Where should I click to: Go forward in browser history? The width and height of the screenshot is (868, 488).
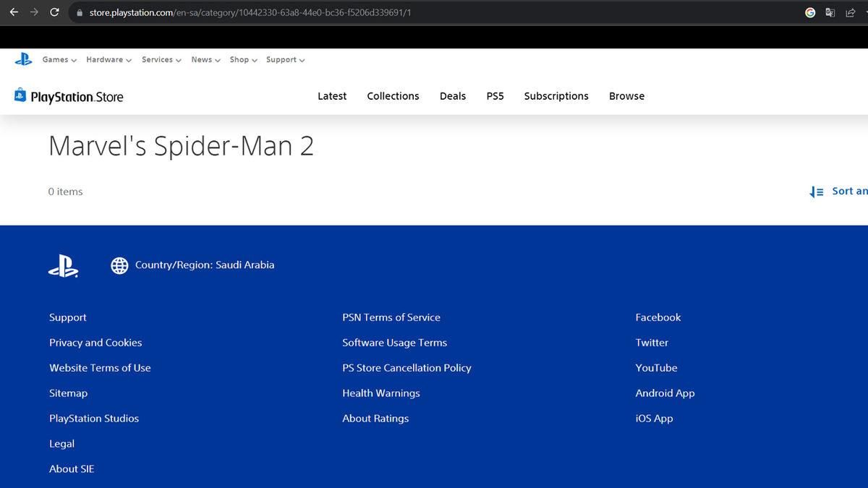point(34,12)
